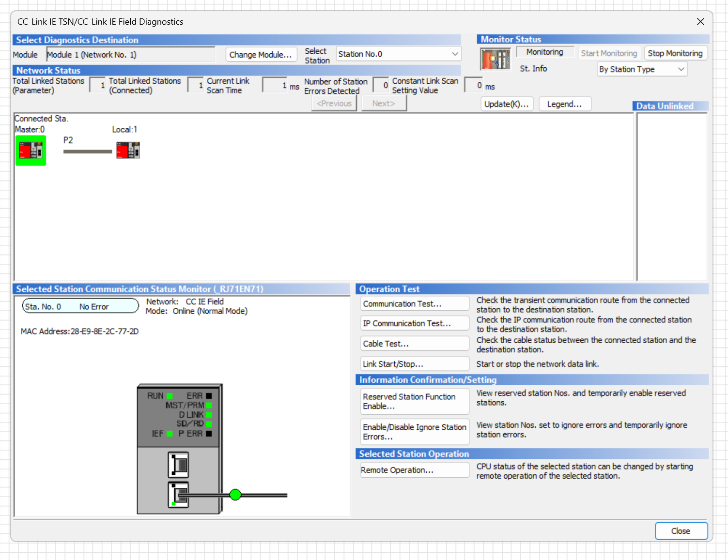This screenshot has width=728, height=560.
Task: Click the green cable status circle
Action: click(x=235, y=495)
